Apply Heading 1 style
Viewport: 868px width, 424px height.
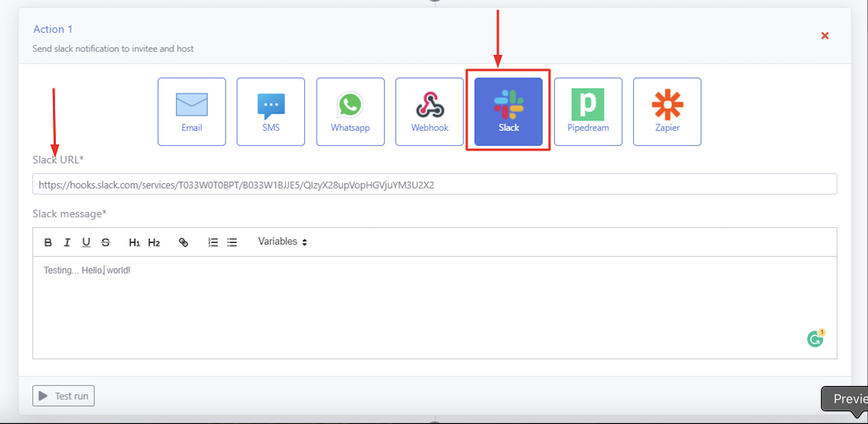pyautogui.click(x=134, y=243)
